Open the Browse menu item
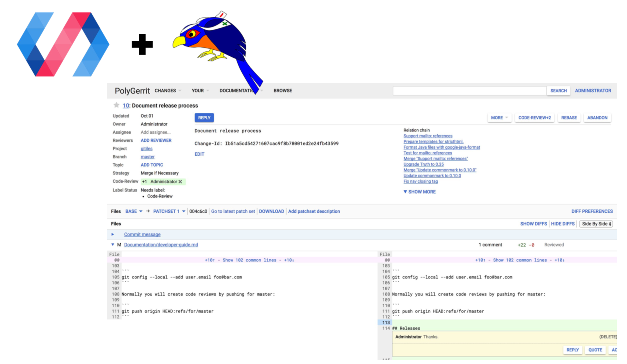This screenshot has height=364, width=627. click(x=282, y=91)
